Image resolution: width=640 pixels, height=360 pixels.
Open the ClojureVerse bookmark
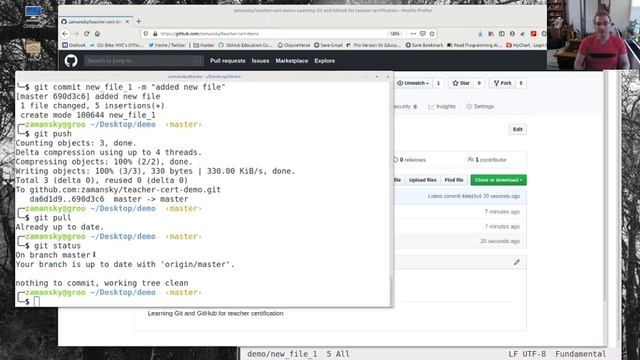click(294, 45)
